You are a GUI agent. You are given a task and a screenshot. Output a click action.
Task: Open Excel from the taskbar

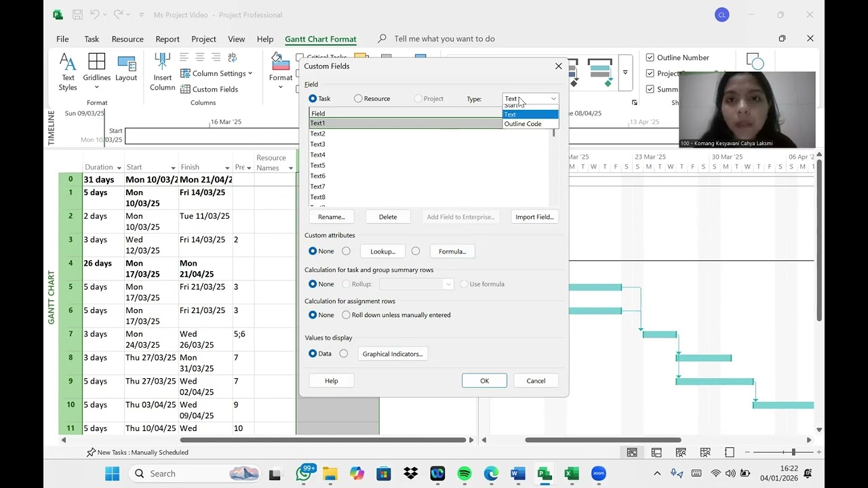pos(572,473)
